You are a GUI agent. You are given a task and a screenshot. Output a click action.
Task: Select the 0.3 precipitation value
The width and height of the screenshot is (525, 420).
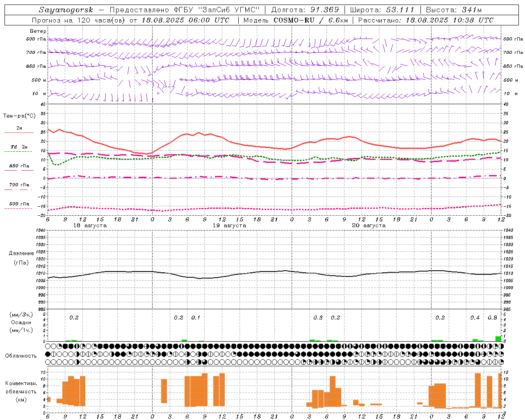pos(318,317)
